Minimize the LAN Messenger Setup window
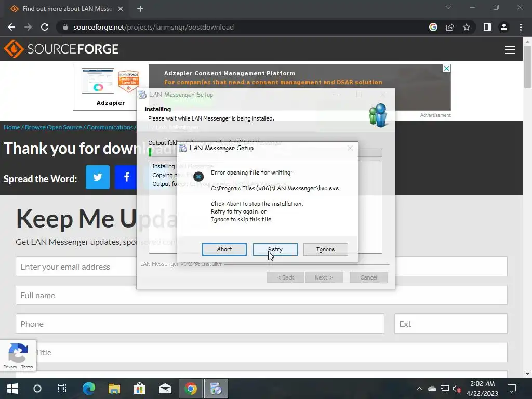Screen dimensions: 532x399 click(x=336, y=95)
